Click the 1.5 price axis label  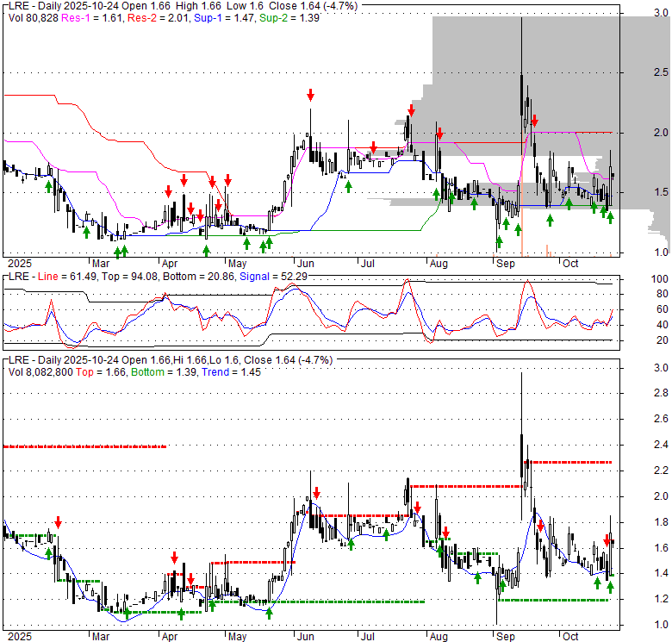tap(661, 192)
